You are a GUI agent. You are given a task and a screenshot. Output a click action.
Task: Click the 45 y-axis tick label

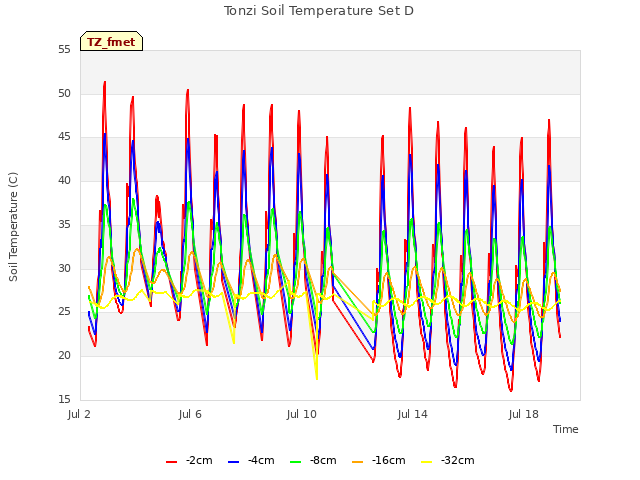point(64,137)
